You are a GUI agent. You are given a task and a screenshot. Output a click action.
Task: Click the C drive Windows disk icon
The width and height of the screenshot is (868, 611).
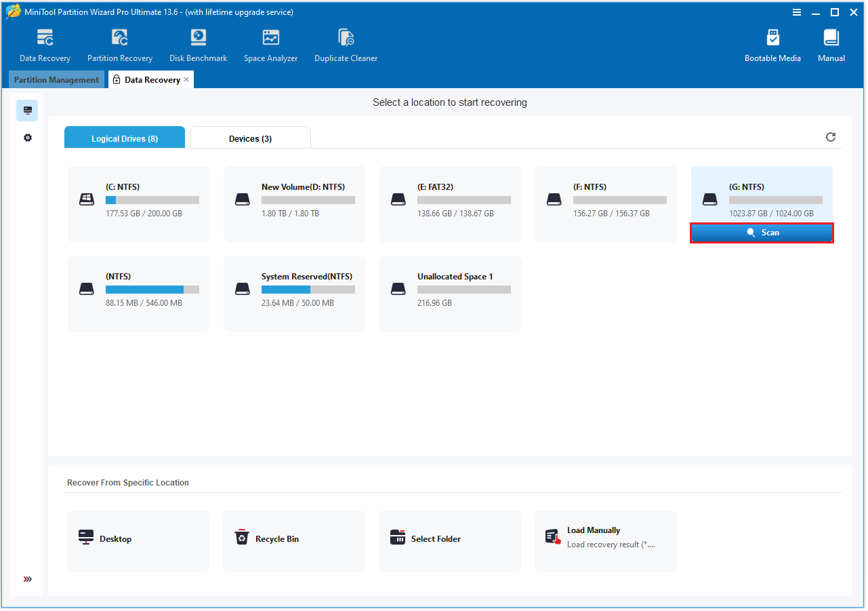(87, 199)
